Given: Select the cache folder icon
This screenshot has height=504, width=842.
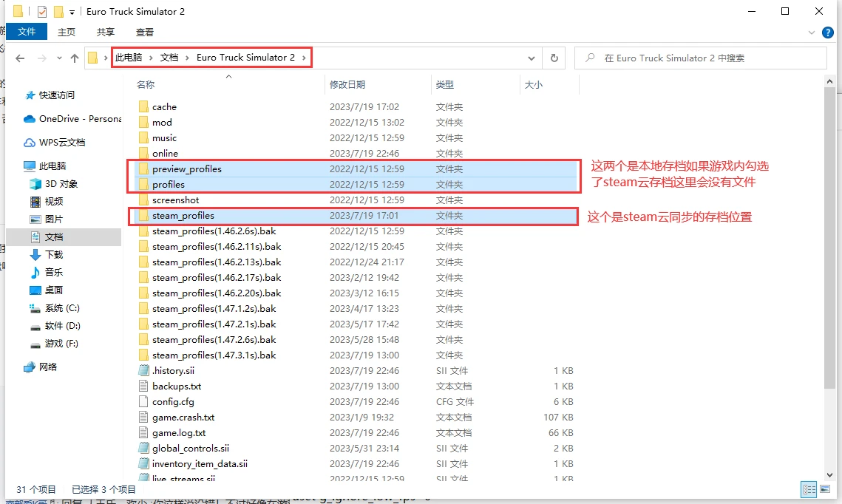Looking at the screenshot, I should pos(143,106).
